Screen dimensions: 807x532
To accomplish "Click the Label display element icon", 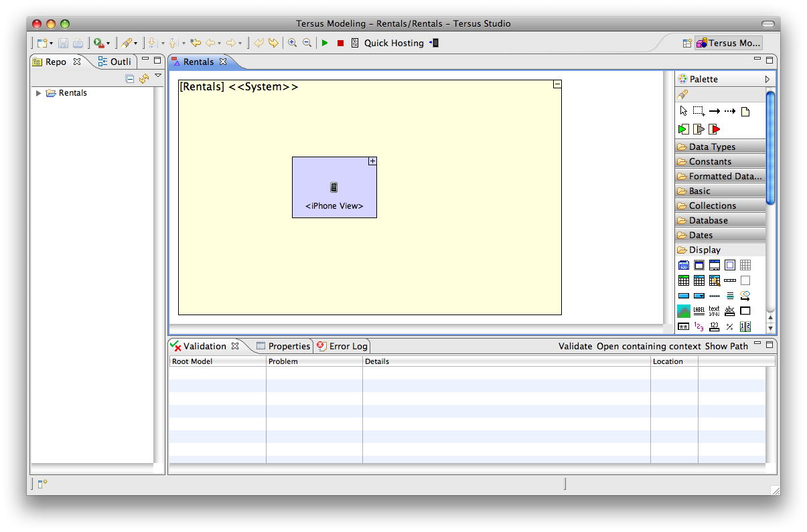I will click(699, 311).
